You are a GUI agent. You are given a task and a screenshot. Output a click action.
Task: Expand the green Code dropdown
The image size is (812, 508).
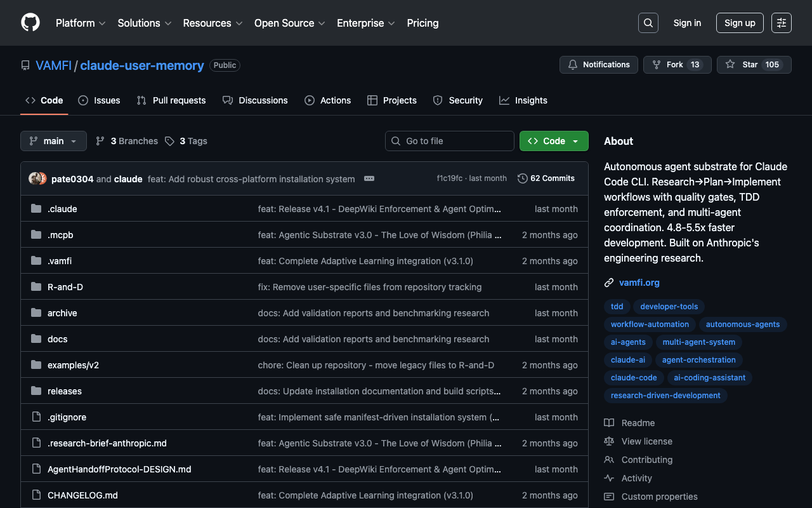[x=554, y=141]
